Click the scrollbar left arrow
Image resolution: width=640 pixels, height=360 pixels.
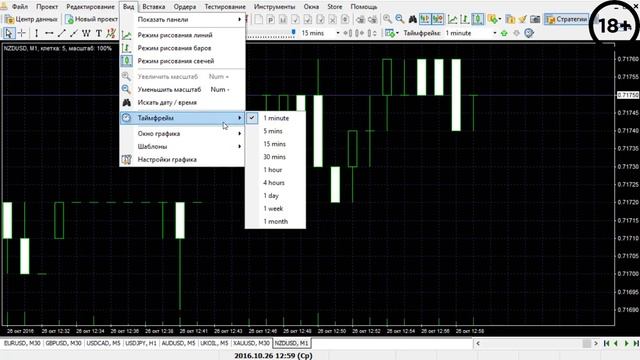point(478,344)
